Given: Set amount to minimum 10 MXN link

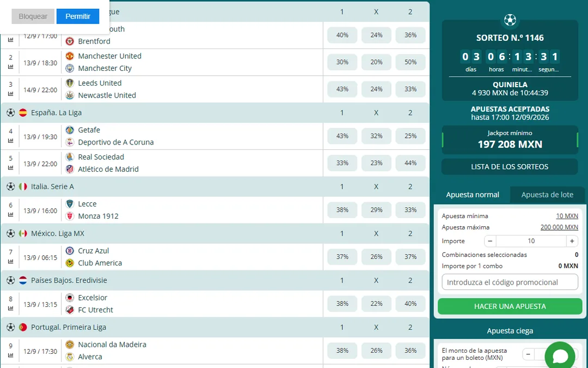Looking at the screenshot, I should 567,216.
